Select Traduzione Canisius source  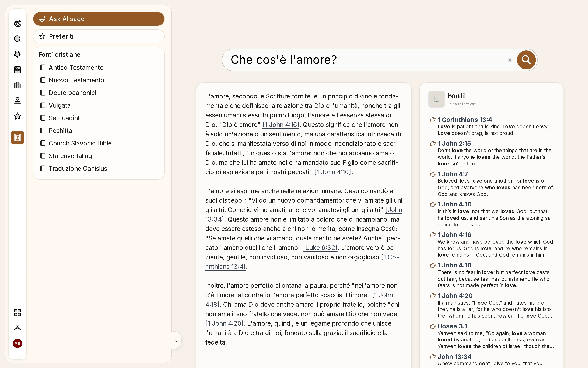pyautogui.click(x=74, y=169)
